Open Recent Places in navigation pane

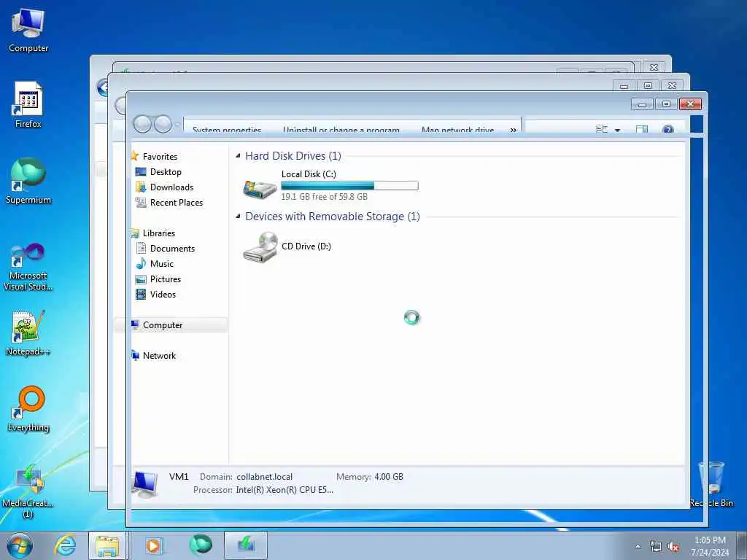pos(177,203)
